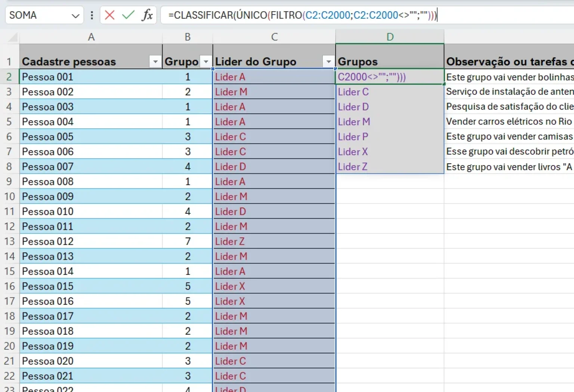The image size is (574, 392).
Task: Select the Pessoa 001 cell
Action: [x=91, y=77]
